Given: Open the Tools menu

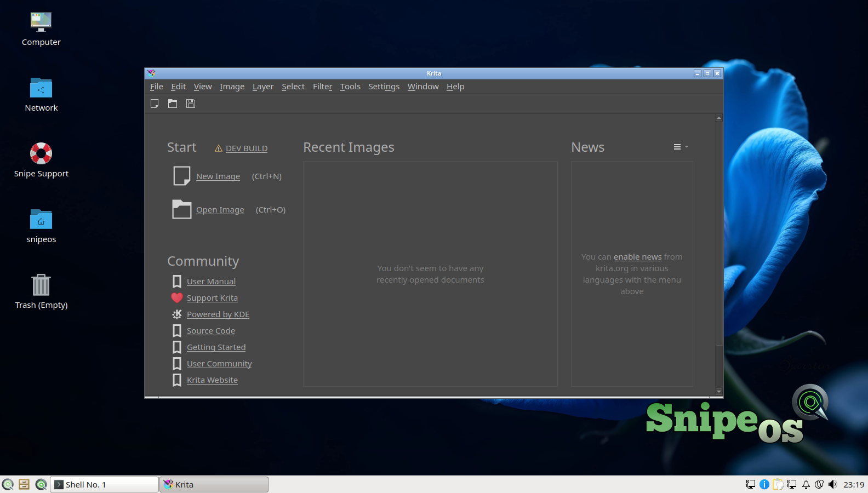Looking at the screenshot, I should (350, 87).
